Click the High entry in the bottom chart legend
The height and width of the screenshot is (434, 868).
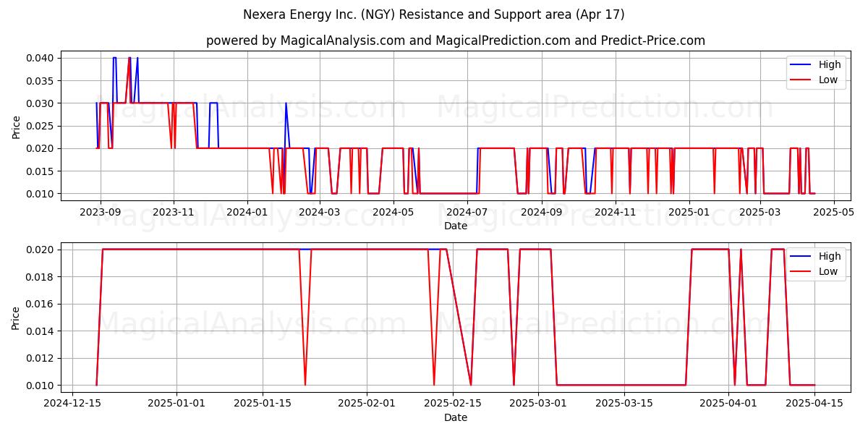(816, 256)
